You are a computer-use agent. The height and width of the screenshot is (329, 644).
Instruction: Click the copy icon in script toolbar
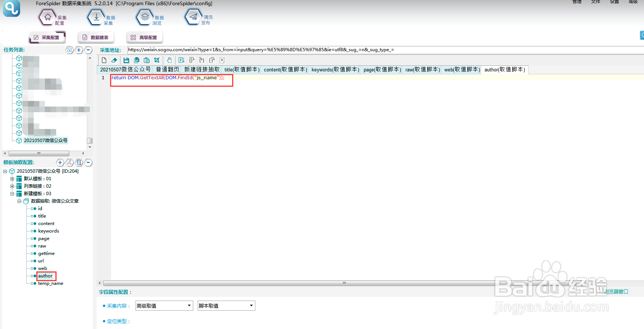point(137,60)
